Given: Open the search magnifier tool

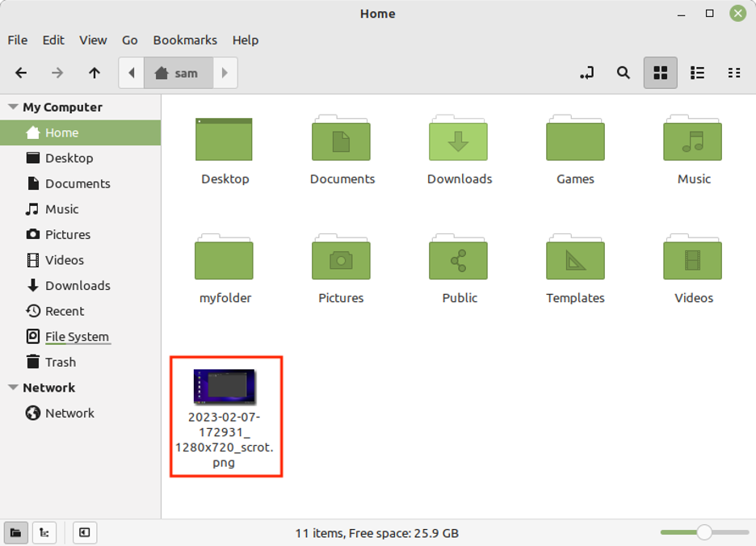Looking at the screenshot, I should [624, 73].
